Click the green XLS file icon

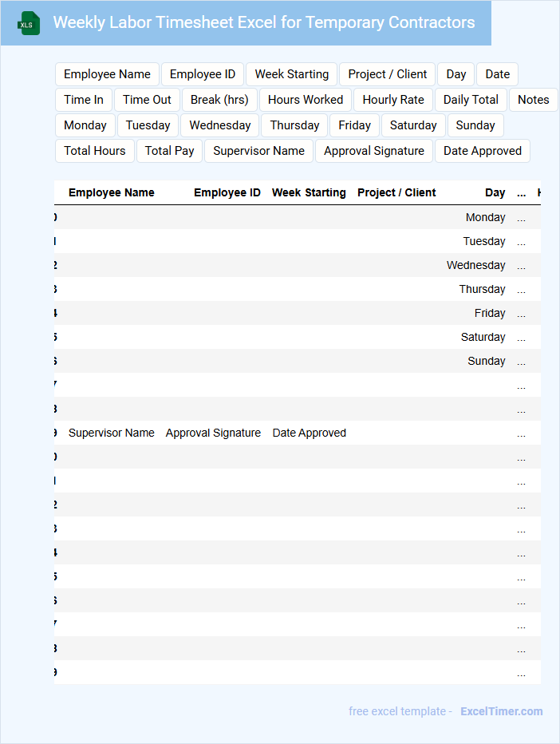29,23
